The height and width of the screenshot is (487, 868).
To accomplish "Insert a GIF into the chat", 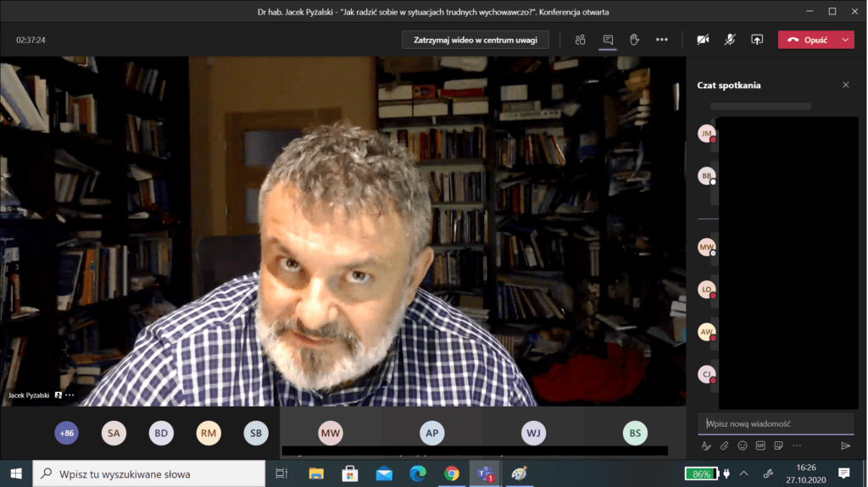I will 760,445.
